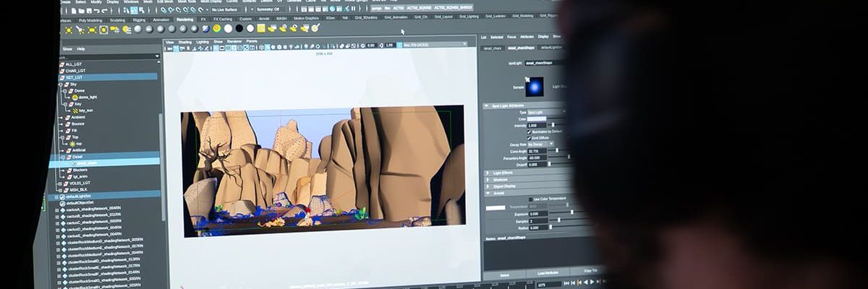This screenshot has height=289, width=868.
Task: Click the Select button in Attribute Editor
Action: 503,275
